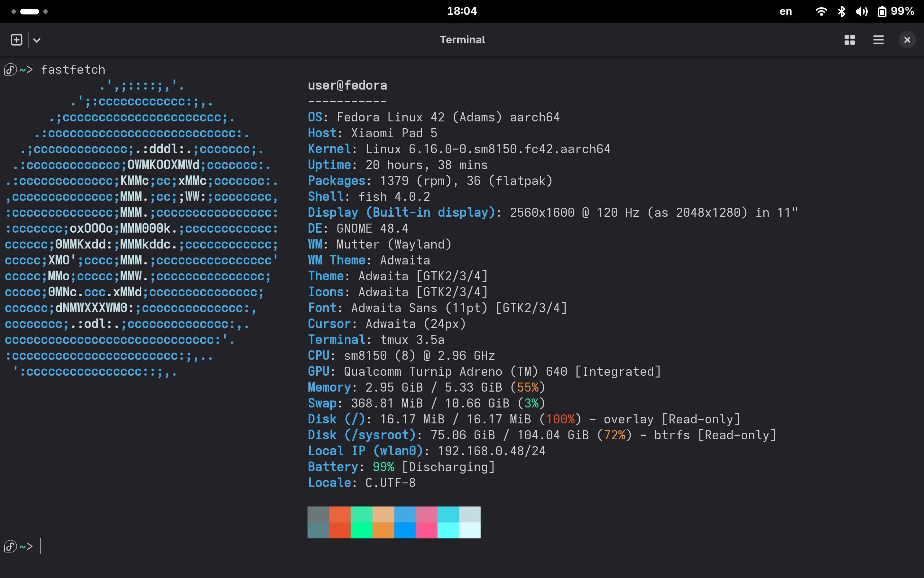
Task: Open the Activities workspace indicator
Action: click(x=29, y=11)
